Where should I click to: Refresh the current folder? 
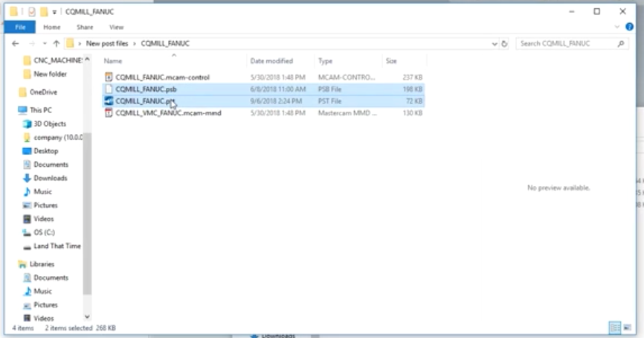[x=504, y=44]
